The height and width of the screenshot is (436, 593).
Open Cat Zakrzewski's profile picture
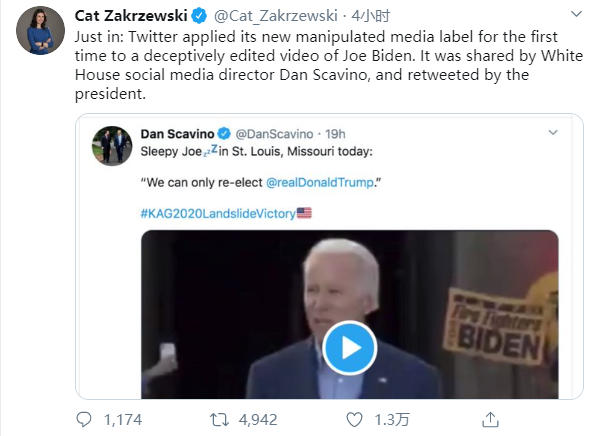pyautogui.click(x=40, y=30)
